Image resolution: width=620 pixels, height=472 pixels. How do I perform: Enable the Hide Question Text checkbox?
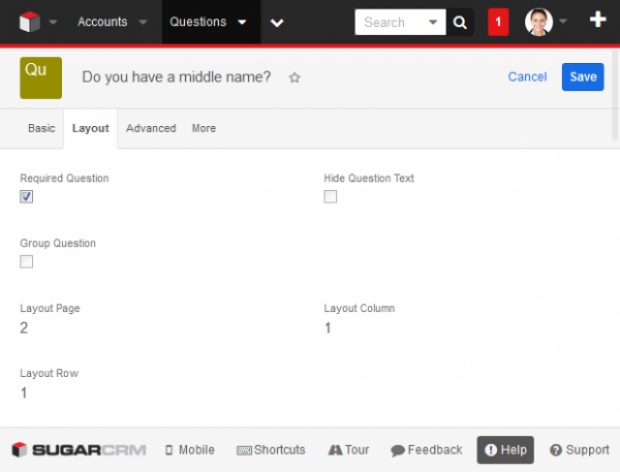(x=330, y=196)
